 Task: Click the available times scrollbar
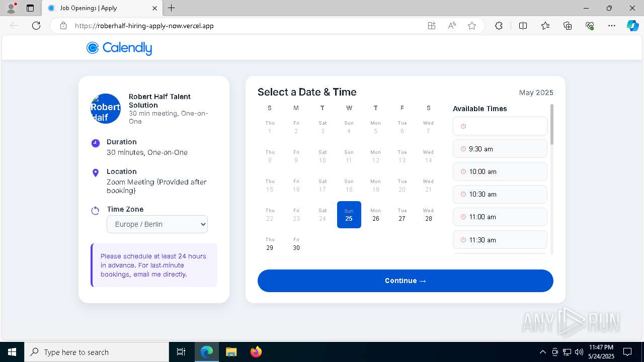[552, 125]
